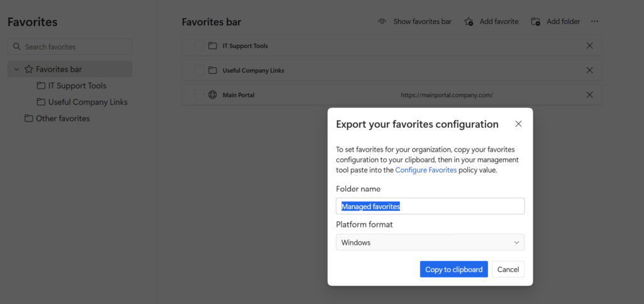Screen dimensions: 644x304
Task: Click folder icon next to Other favorites
Action: 28,118
